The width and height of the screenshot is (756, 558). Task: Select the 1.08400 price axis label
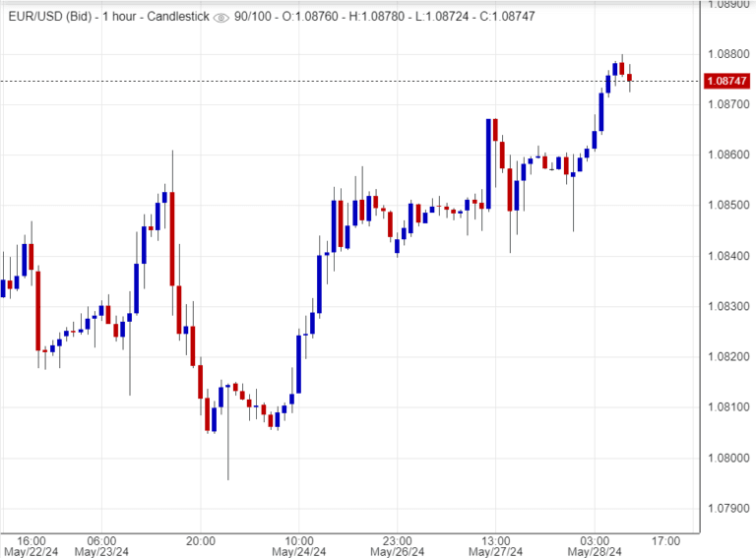pos(728,256)
